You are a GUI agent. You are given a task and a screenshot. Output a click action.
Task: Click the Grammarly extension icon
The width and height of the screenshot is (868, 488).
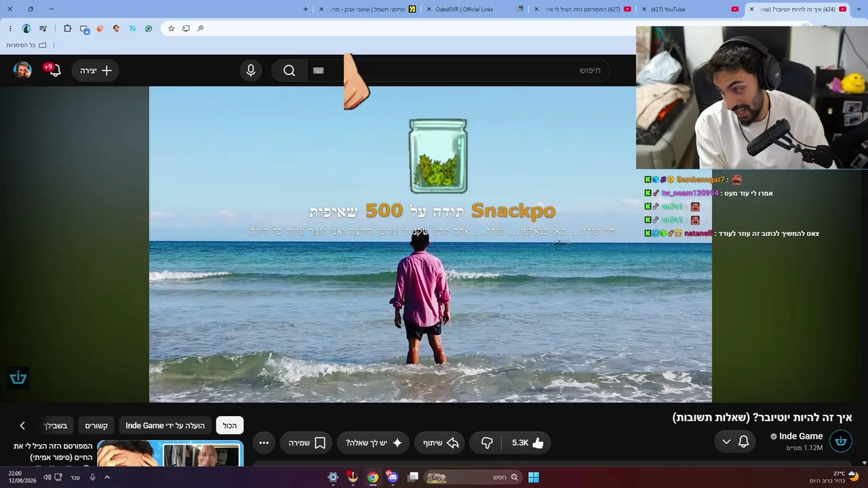point(149,28)
